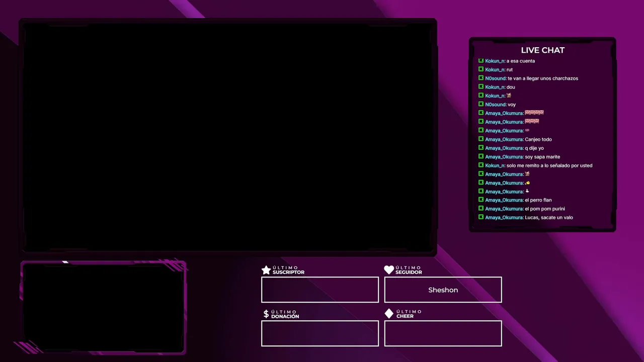Click the message text "el perro flan"
This screenshot has width=644, height=362.
pyautogui.click(x=538, y=200)
